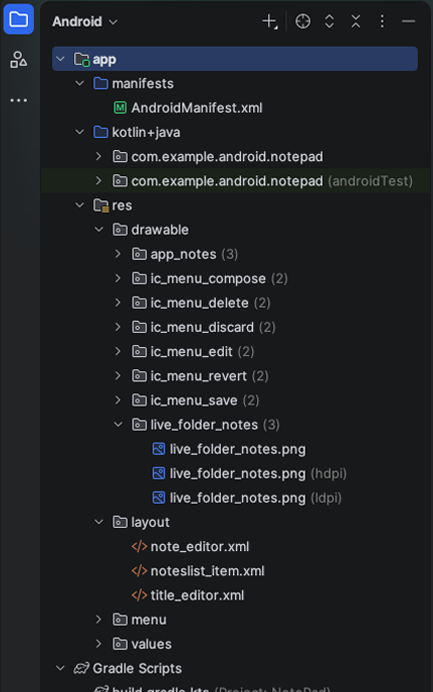This screenshot has height=692, width=433.
Task: Open More tool windows ellipsis icon
Action: click(x=19, y=100)
